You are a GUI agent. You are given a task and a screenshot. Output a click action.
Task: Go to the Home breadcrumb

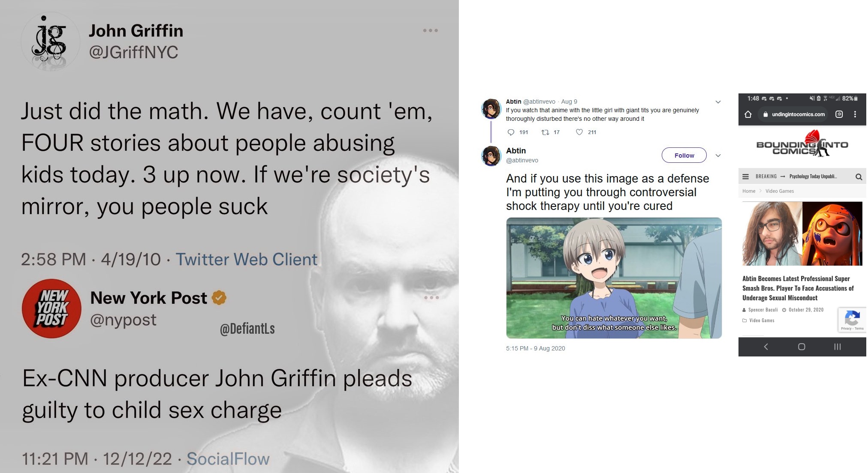(x=749, y=191)
